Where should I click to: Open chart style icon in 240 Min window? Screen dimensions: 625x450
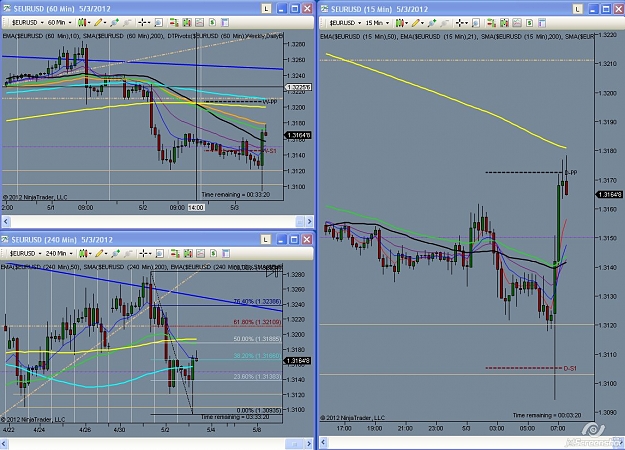coord(83,253)
